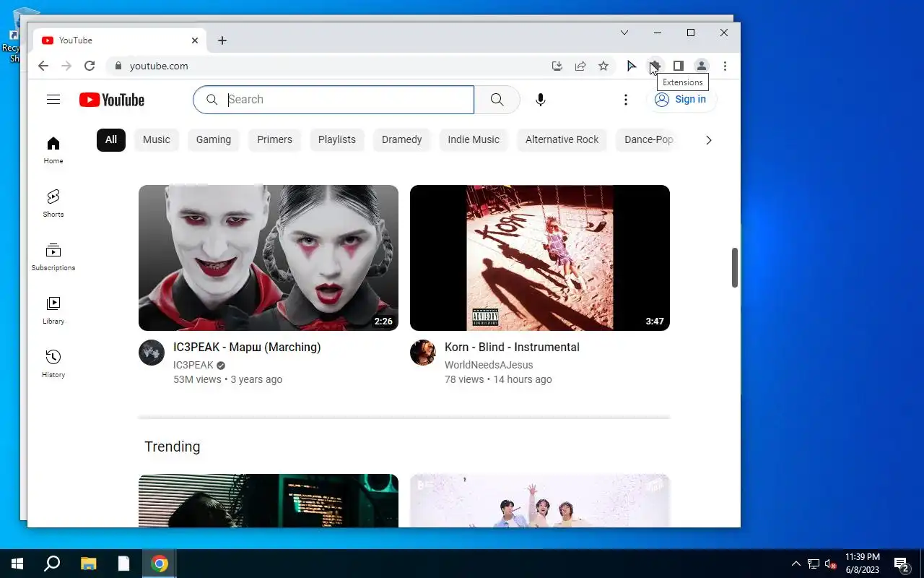924x578 pixels.
Task: Open second Trending video with group
Action: [x=540, y=501]
